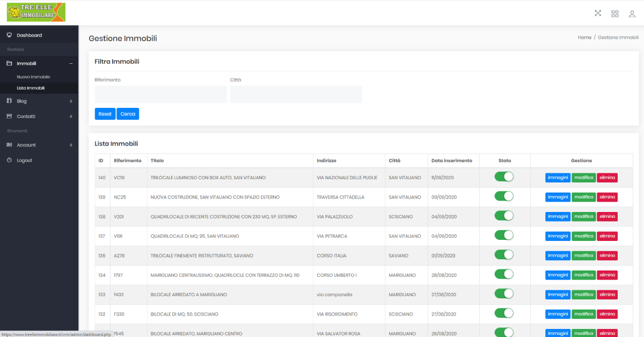Viewport: 644px width, 337px height.
Task: Select address 'VIA NAZIONALE DELLE PUGLIE'
Action: click(347, 178)
